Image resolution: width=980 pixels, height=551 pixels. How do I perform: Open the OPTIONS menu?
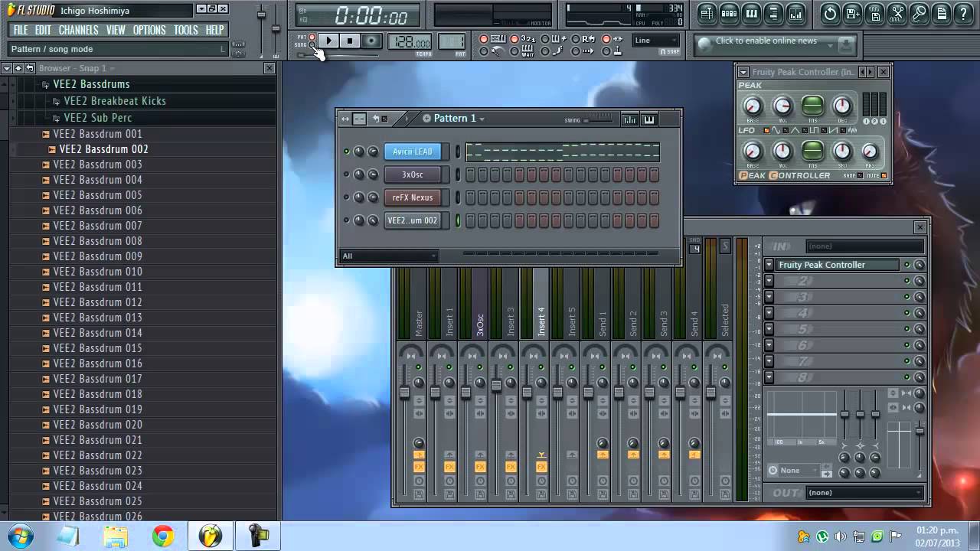coord(149,30)
